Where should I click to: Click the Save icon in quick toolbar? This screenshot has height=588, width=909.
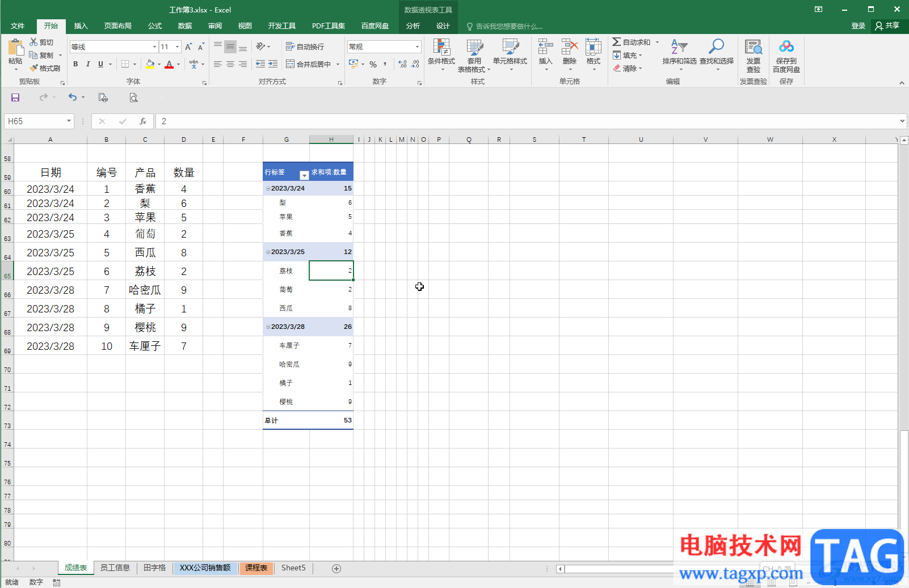coord(15,98)
